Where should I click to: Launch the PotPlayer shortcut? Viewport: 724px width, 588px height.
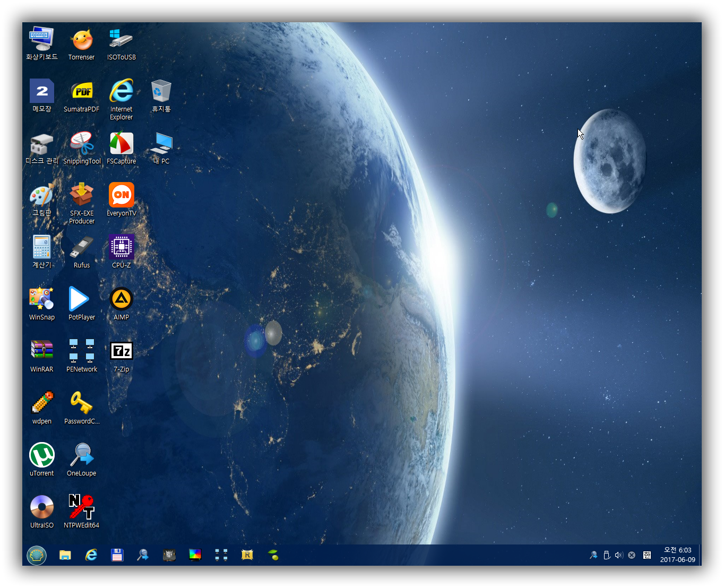pyautogui.click(x=82, y=303)
